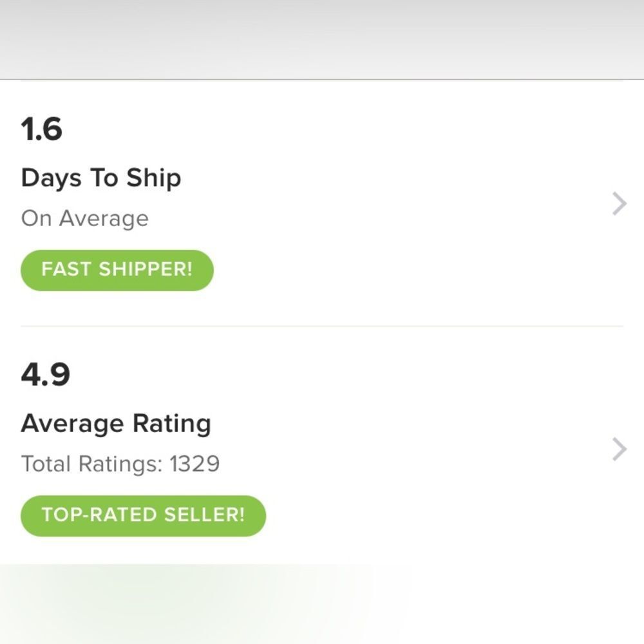Tap the word Ship in the heading
Viewport: 644px width, 644px height.
coord(153,178)
